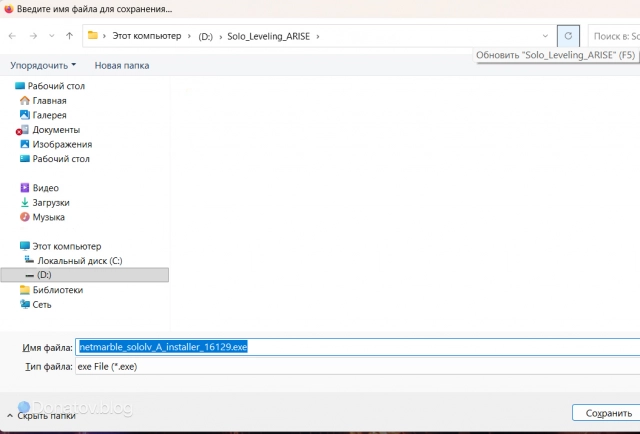Viewport: 640px width, 434px height.
Task: Go up one folder level
Action: 69,36
